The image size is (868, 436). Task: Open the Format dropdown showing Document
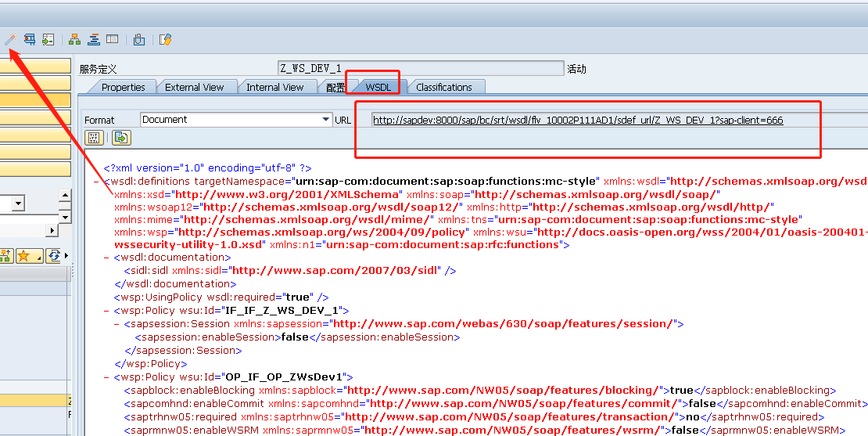(x=326, y=120)
